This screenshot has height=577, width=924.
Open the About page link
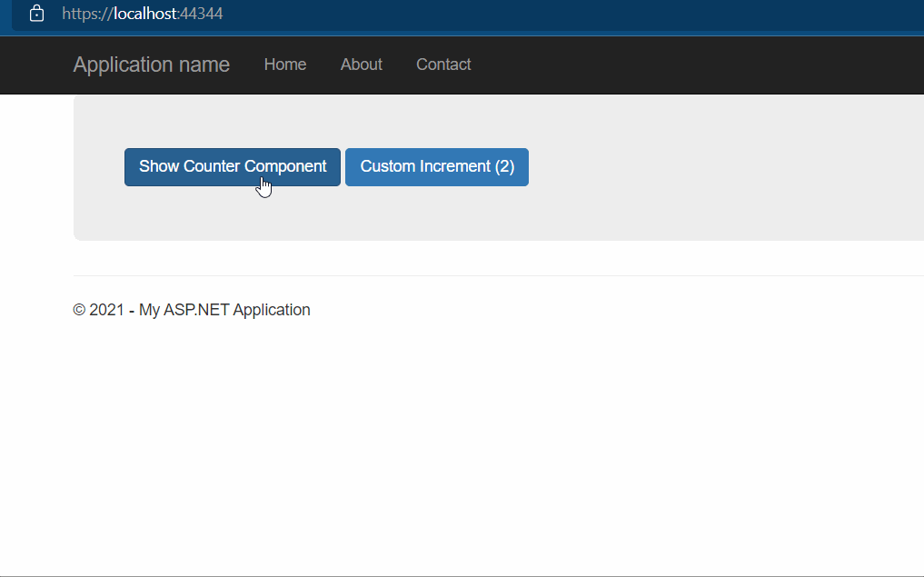click(x=362, y=65)
